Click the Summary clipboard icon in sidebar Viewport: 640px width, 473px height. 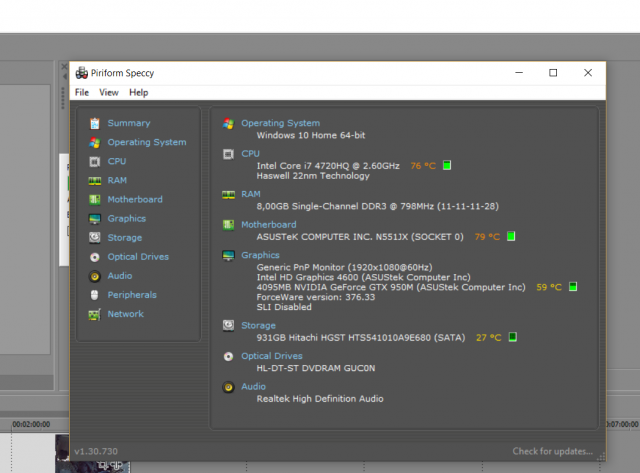point(95,123)
